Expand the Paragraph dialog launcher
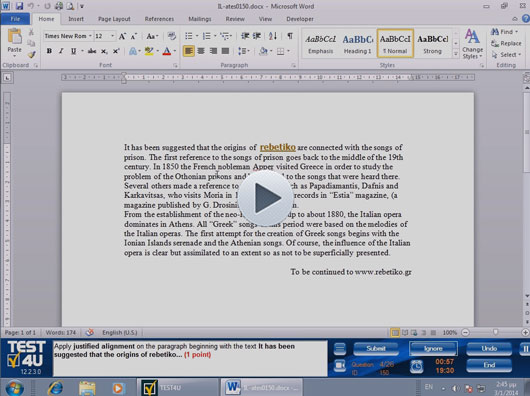The height and width of the screenshot is (396, 530). click(x=293, y=65)
